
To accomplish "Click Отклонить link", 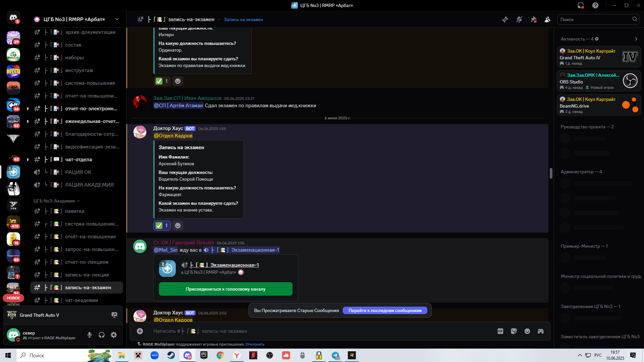I will click(x=255, y=344).
